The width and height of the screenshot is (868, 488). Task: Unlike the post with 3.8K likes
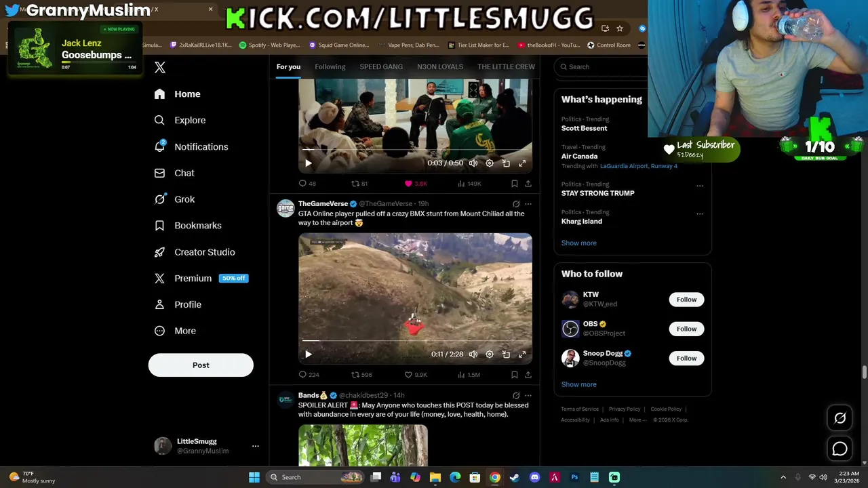pyautogui.click(x=416, y=184)
